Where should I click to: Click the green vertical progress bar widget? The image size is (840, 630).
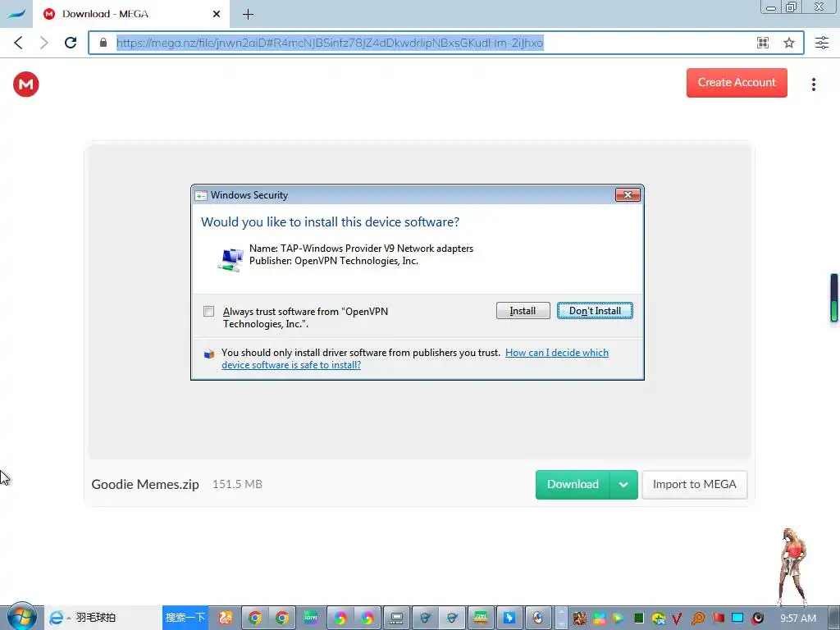coord(834,297)
